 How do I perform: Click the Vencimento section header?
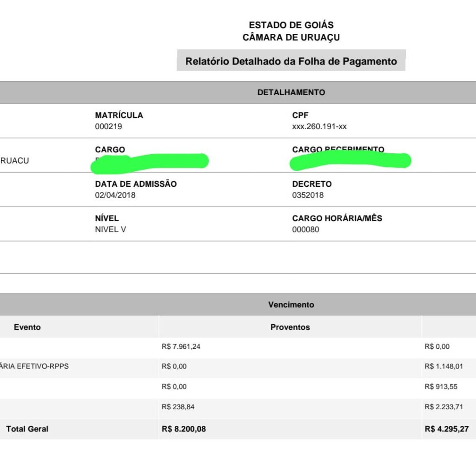point(291,305)
